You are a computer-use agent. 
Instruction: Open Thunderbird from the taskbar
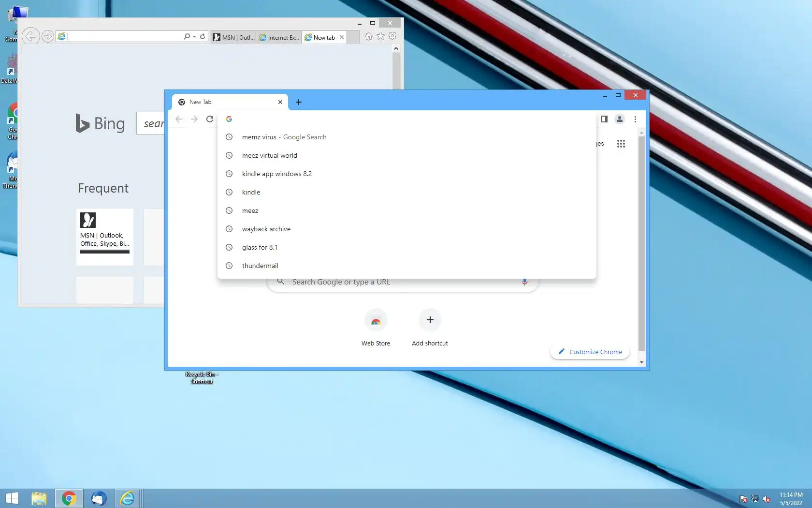(x=99, y=498)
